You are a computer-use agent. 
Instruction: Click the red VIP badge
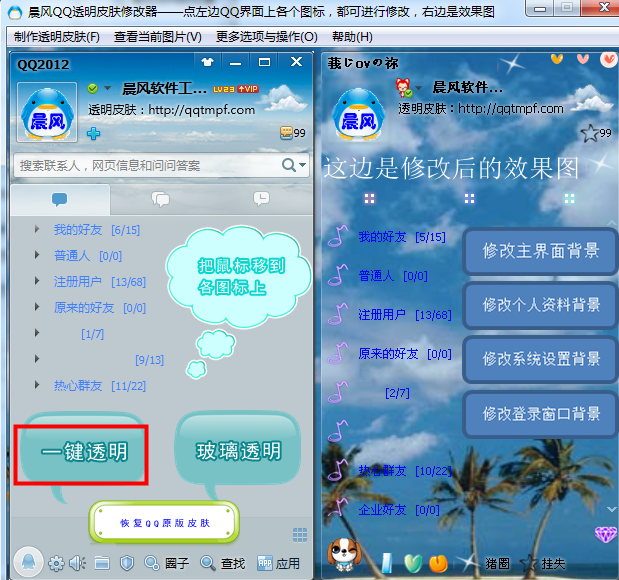coord(248,89)
